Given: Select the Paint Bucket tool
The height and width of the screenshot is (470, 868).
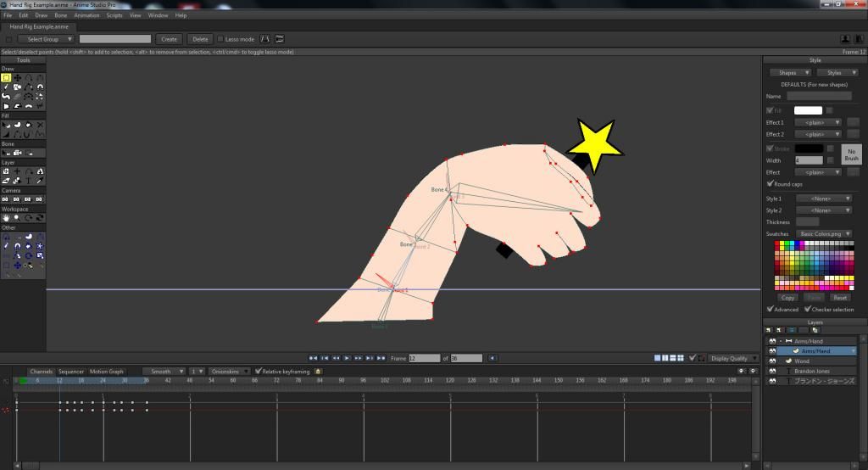Looking at the screenshot, I should 28,126.
